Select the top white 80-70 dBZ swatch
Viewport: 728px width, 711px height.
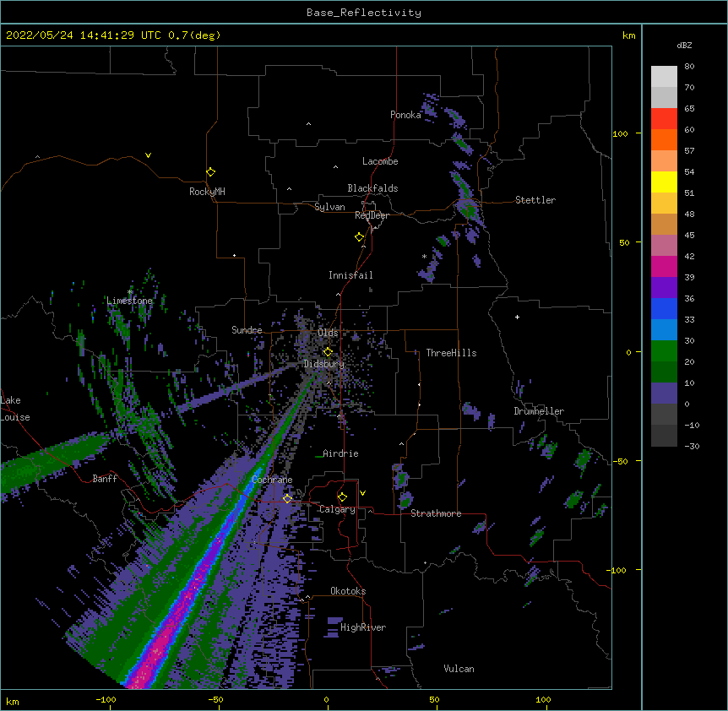(x=664, y=77)
